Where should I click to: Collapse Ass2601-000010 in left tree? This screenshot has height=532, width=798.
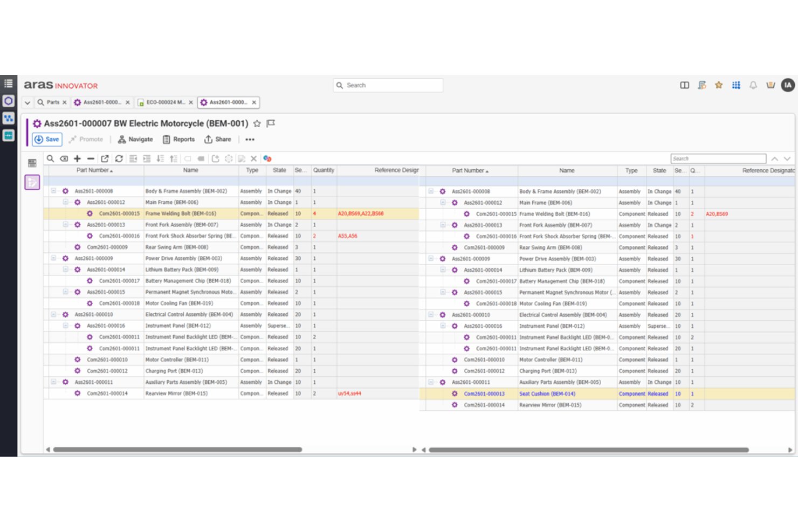pyautogui.click(x=53, y=314)
